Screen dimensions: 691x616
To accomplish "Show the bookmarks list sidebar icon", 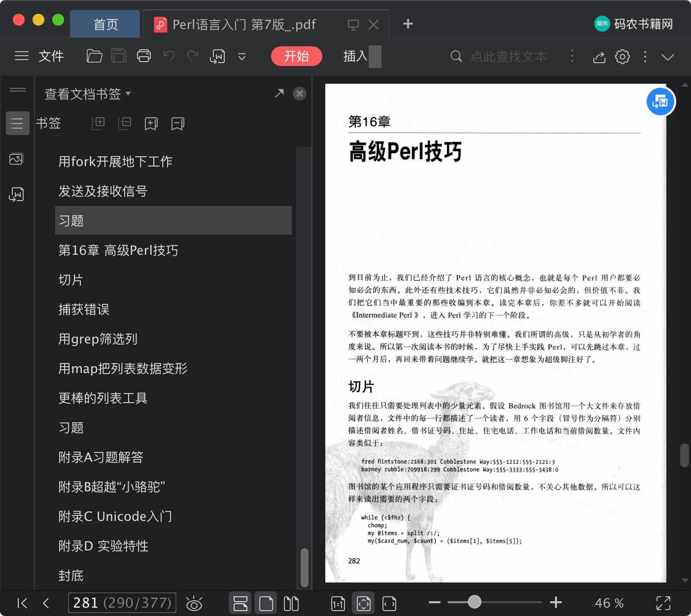I will tap(17, 123).
